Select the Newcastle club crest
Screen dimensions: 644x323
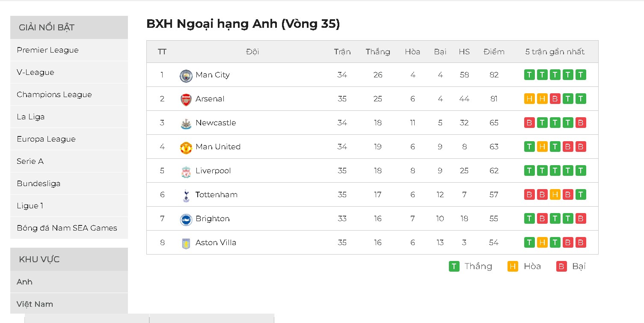(186, 124)
